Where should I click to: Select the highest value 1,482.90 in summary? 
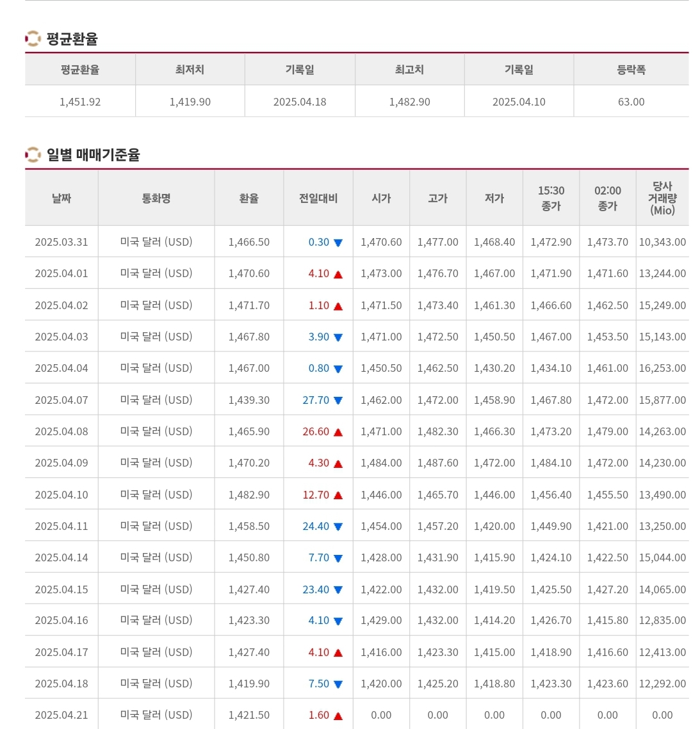[x=409, y=102]
